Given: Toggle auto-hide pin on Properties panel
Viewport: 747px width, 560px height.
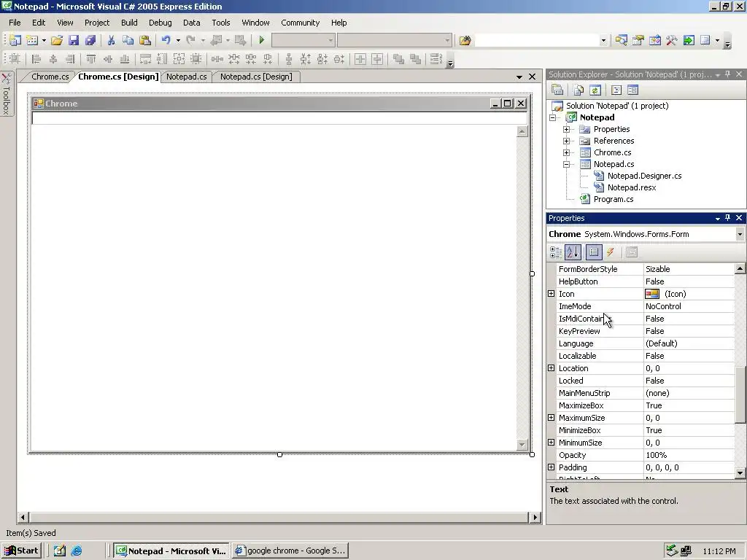Looking at the screenshot, I should click(x=727, y=217).
